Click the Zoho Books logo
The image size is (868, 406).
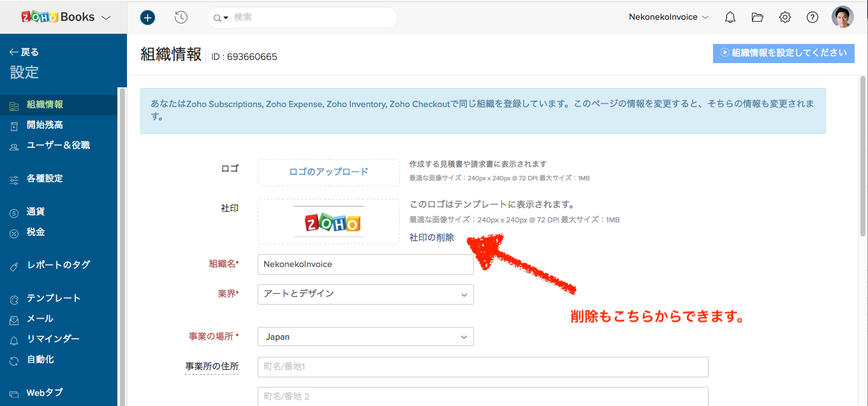coord(58,17)
